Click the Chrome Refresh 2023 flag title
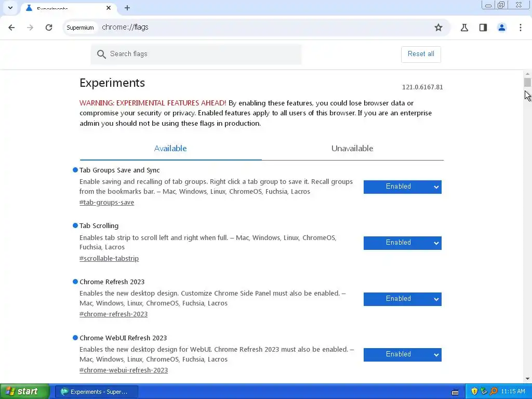 coord(112,282)
